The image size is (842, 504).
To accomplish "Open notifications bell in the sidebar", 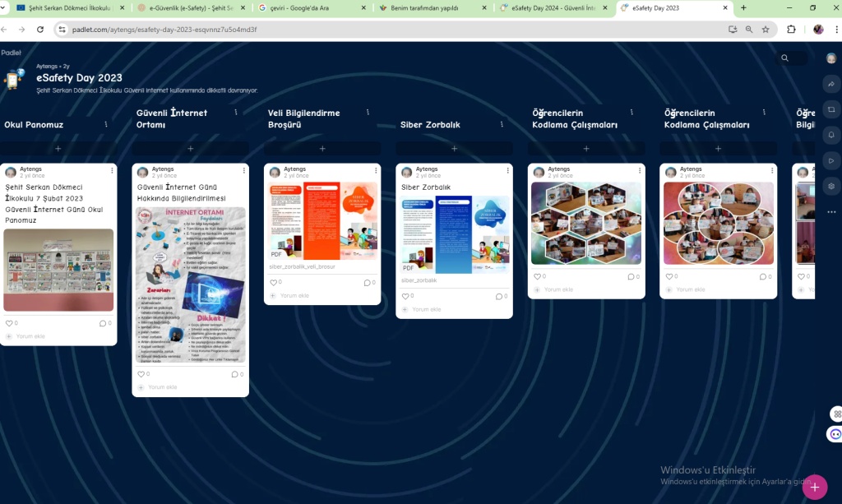I will coord(831,135).
